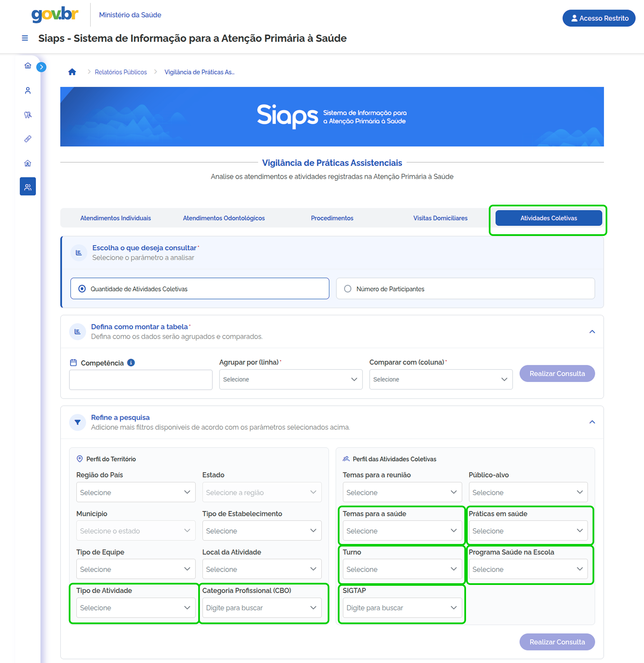The height and width of the screenshot is (663, 644).
Task: Switch to Atendimentos Individuais tab
Action: coord(115,218)
